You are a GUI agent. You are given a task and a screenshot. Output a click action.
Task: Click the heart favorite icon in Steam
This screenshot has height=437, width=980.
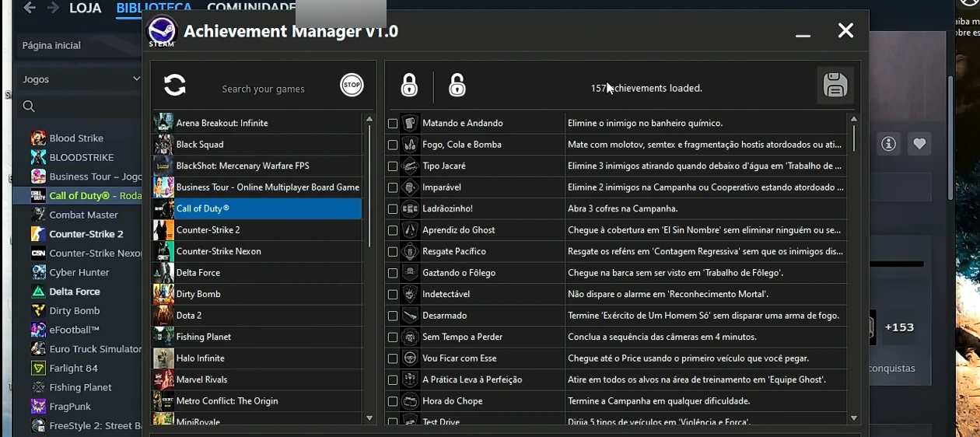coord(919,144)
